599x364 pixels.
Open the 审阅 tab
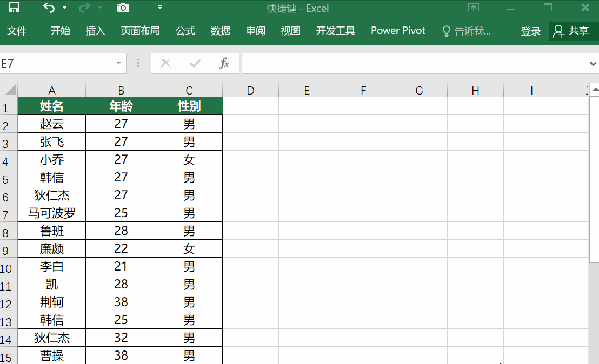[x=256, y=31]
